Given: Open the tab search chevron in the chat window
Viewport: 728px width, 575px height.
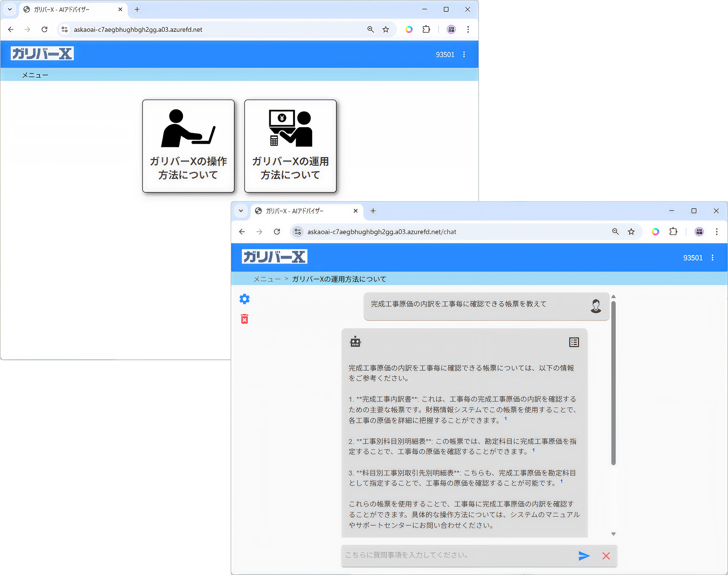Looking at the screenshot, I should click(241, 211).
